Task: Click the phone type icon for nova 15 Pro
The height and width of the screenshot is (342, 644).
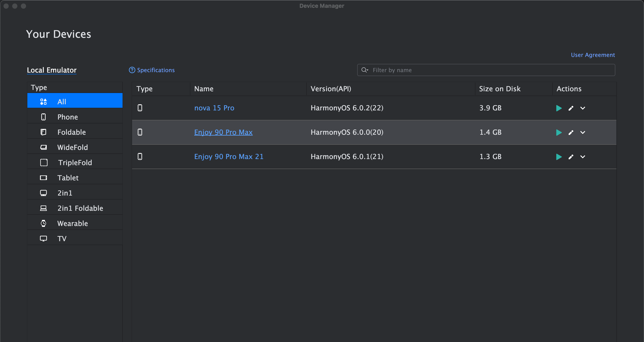Action: pyautogui.click(x=140, y=108)
